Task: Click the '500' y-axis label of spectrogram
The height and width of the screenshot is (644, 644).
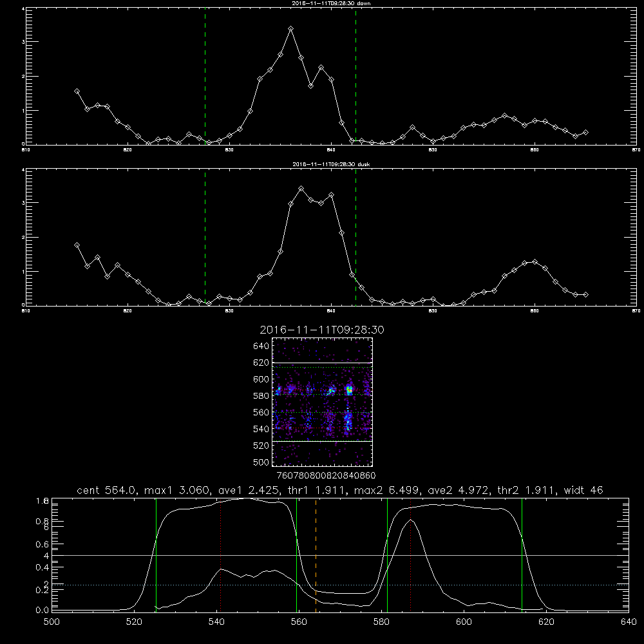Action: [x=261, y=462]
